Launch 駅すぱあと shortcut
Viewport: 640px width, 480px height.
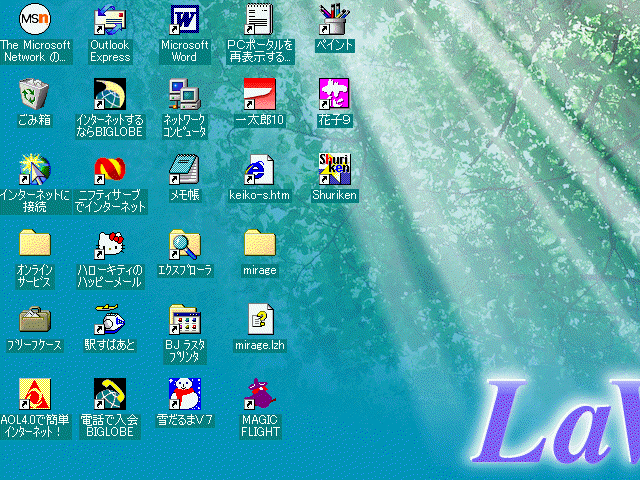point(109,320)
